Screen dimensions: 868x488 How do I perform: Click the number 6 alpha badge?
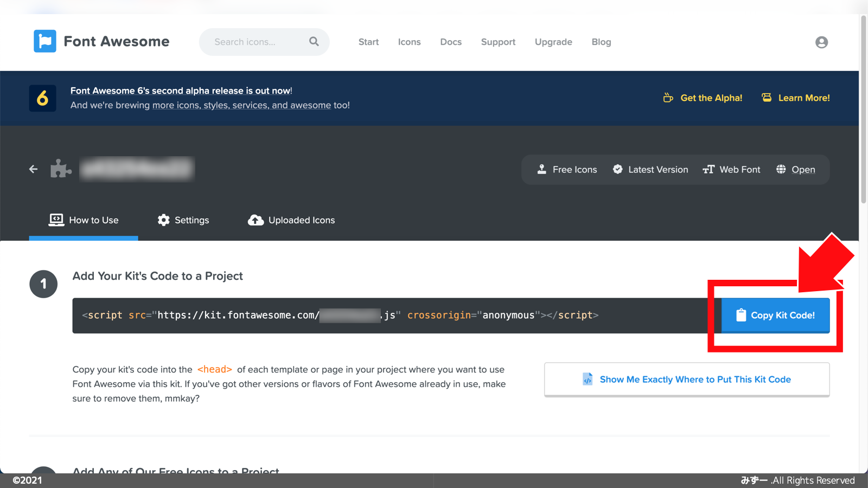point(42,98)
